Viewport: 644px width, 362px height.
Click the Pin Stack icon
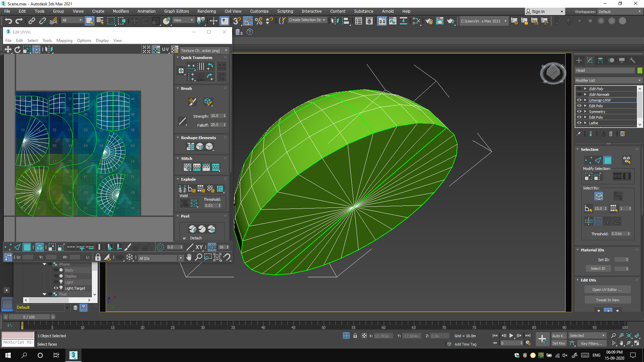579,134
